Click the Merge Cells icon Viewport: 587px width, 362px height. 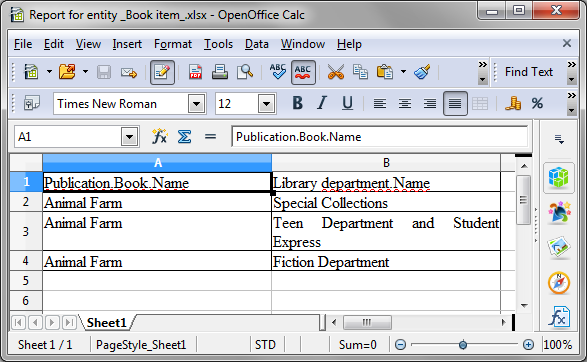(x=480, y=103)
